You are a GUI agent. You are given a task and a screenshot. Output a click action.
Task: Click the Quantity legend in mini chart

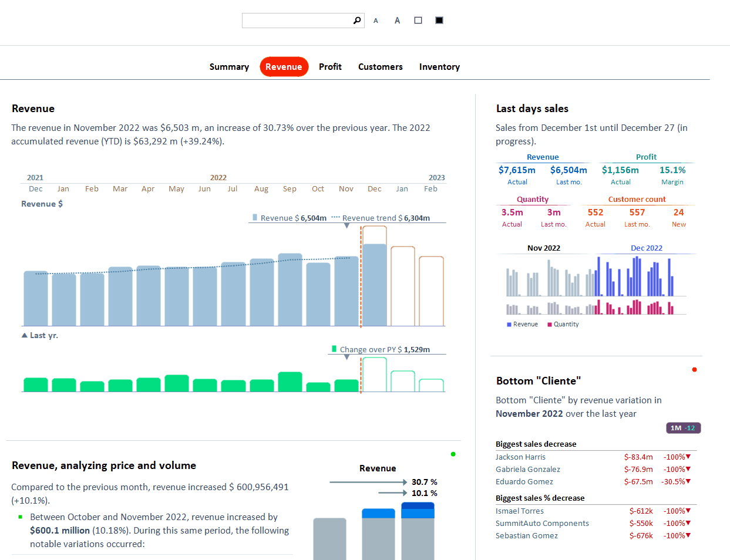[563, 324]
